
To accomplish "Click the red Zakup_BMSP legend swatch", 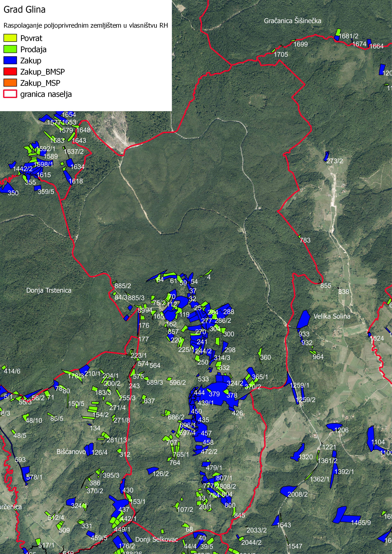I will click(10, 72).
